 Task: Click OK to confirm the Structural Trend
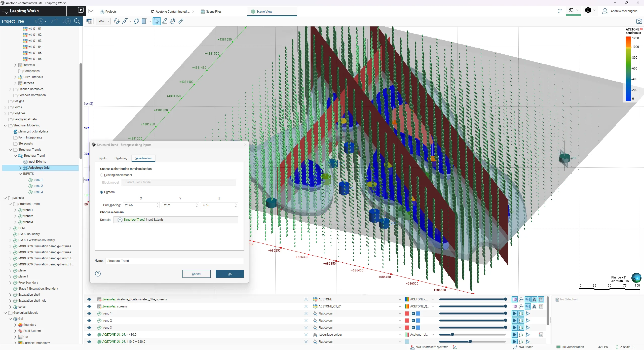(x=229, y=274)
